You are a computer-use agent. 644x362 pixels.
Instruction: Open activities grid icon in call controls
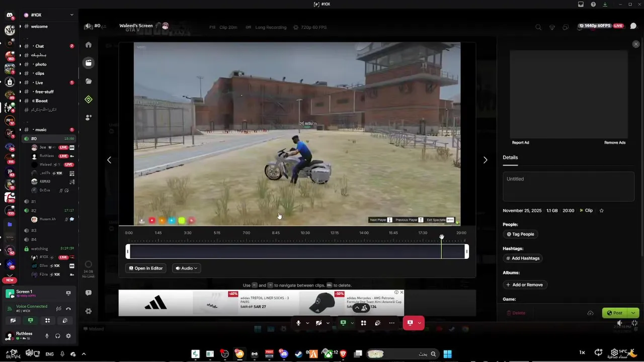coord(363,323)
